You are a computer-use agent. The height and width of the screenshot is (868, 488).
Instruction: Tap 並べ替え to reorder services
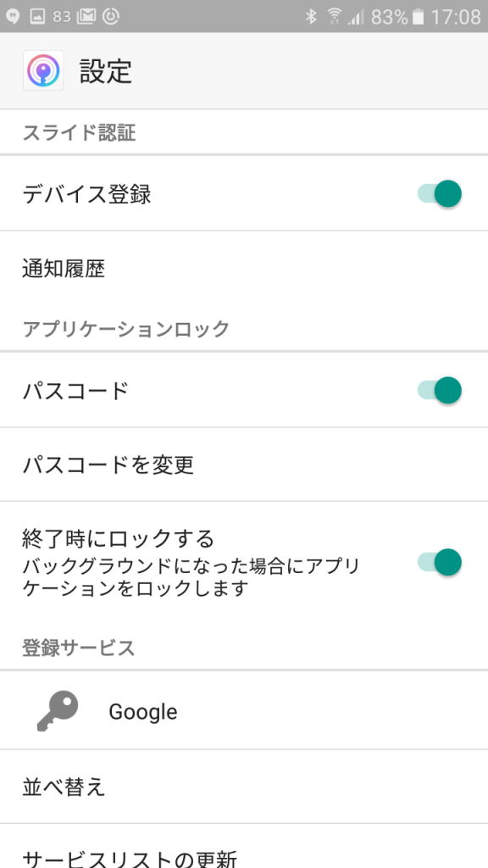(244, 787)
